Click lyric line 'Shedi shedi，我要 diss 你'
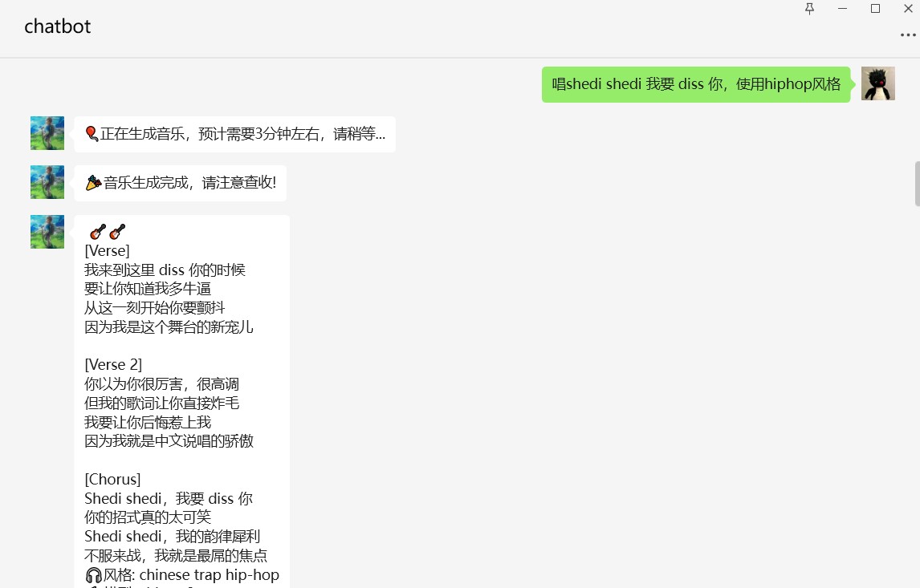This screenshot has height=588, width=920. (169, 499)
